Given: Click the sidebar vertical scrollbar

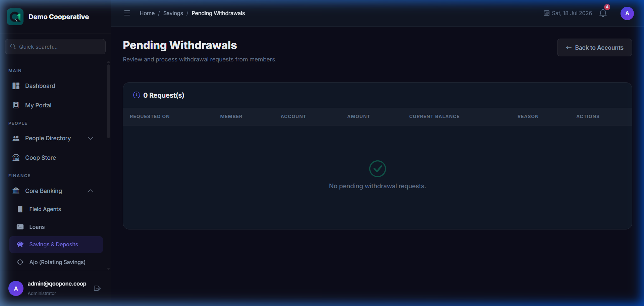Looking at the screenshot, I should click(x=108, y=101).
